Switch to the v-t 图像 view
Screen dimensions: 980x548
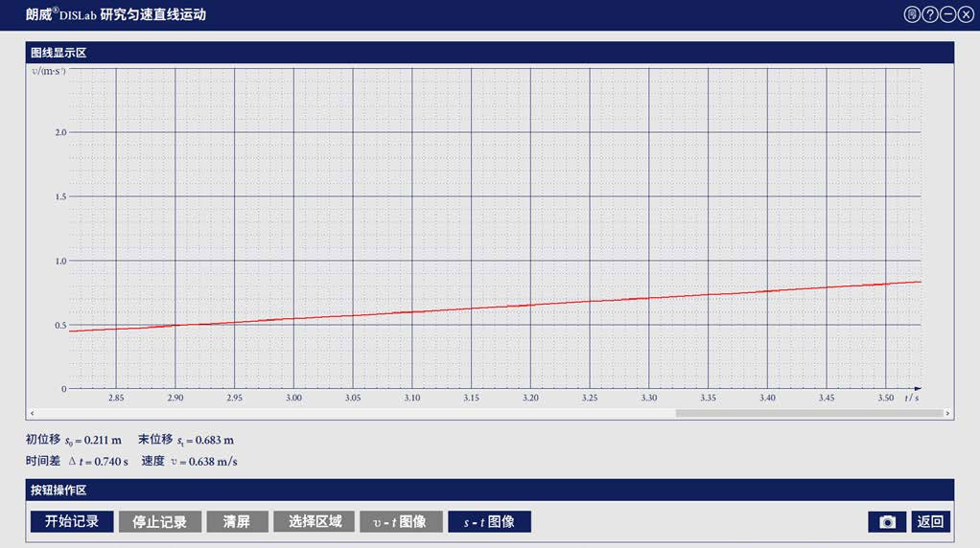pyautogui.click(x=401, y=522)
